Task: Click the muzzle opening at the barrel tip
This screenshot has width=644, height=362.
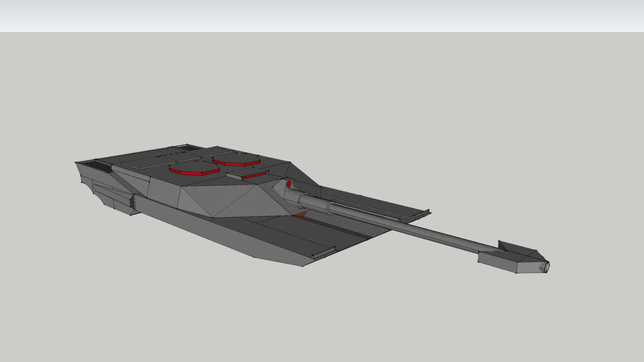Action: [547, 267]
